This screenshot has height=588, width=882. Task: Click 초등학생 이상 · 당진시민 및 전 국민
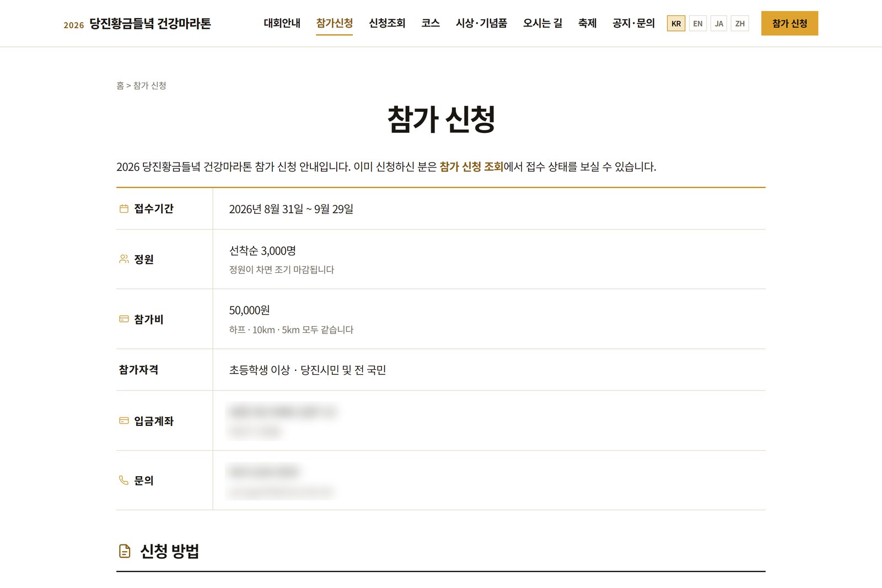[x=307, y=370]
